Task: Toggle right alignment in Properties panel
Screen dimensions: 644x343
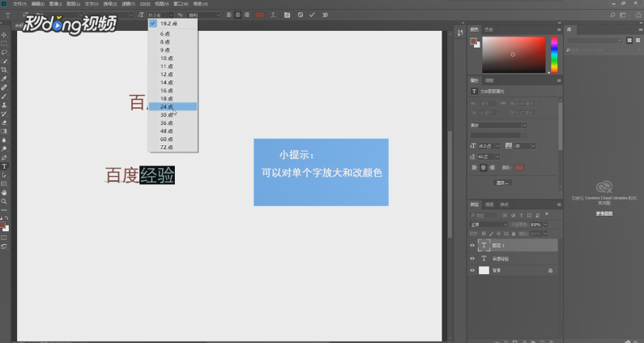Action: pyautogui.click(x=492, y=168)
